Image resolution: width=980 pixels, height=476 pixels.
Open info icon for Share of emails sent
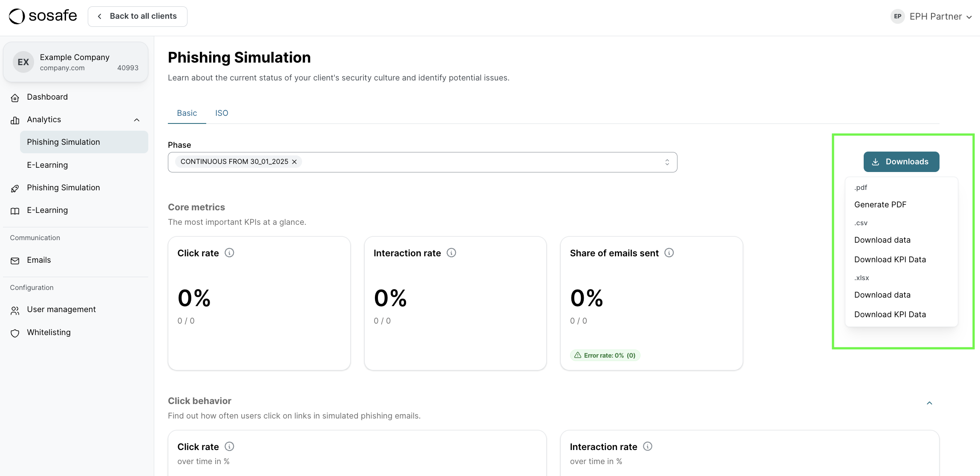point(669,253)
